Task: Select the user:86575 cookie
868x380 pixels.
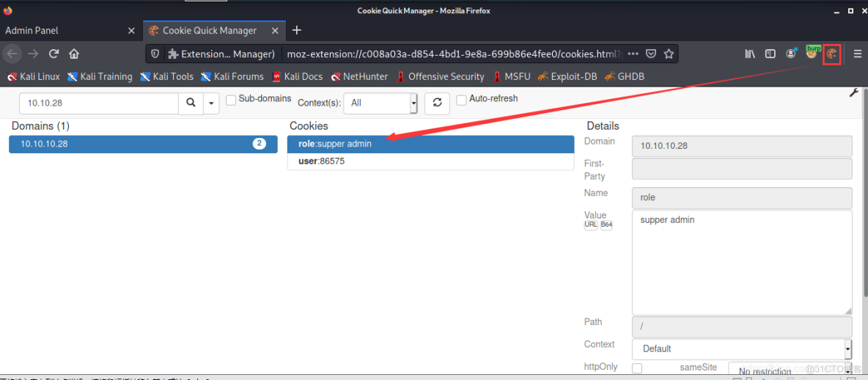Action: coord(430,161)
